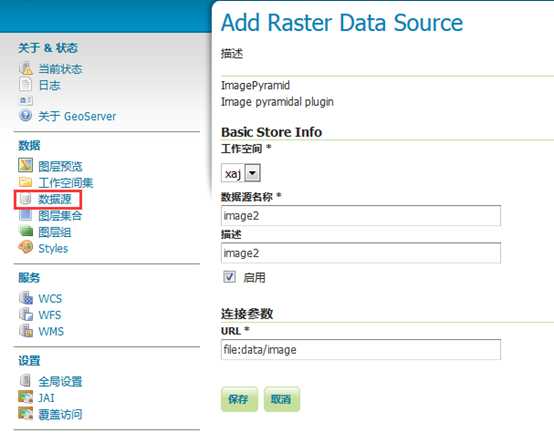Open the WCS service settings

(x=50, y=298)
